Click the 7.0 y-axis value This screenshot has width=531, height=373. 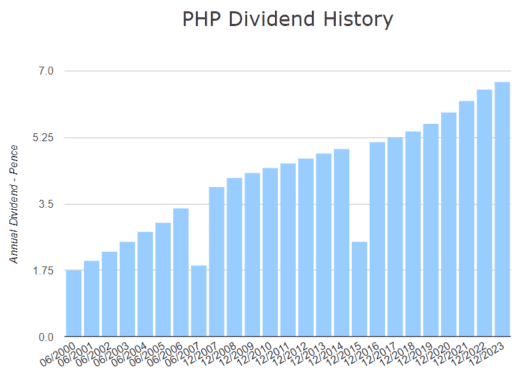(x=46, y=71)
